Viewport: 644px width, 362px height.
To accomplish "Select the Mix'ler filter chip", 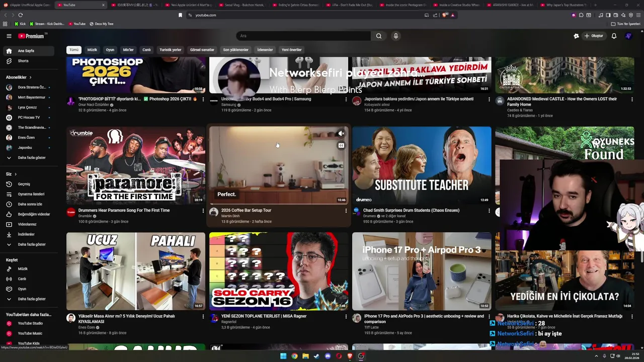I will pyautogui.click(x=128, y=50).
